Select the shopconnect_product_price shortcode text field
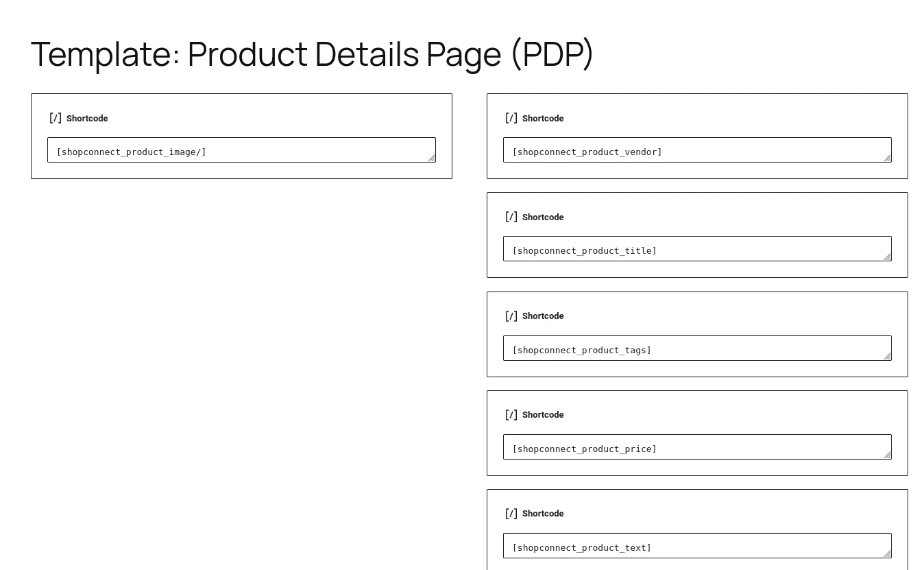 [697, 447]
